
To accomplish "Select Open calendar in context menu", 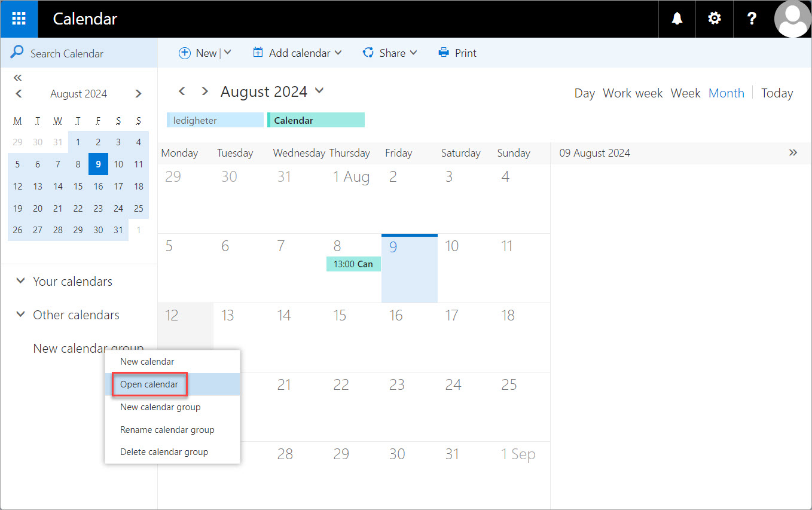I will (172, 384).
